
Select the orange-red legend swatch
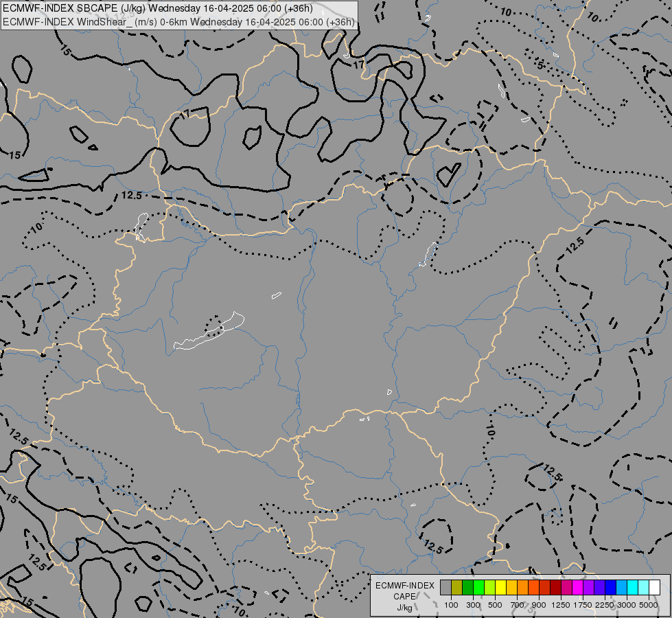(x=533, y=587)
